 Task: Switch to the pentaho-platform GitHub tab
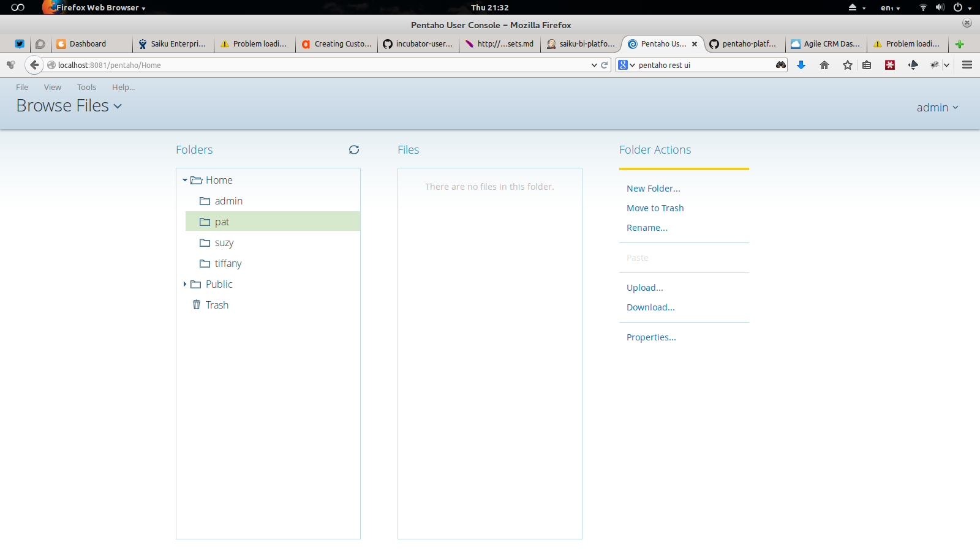tap(744, 44)
